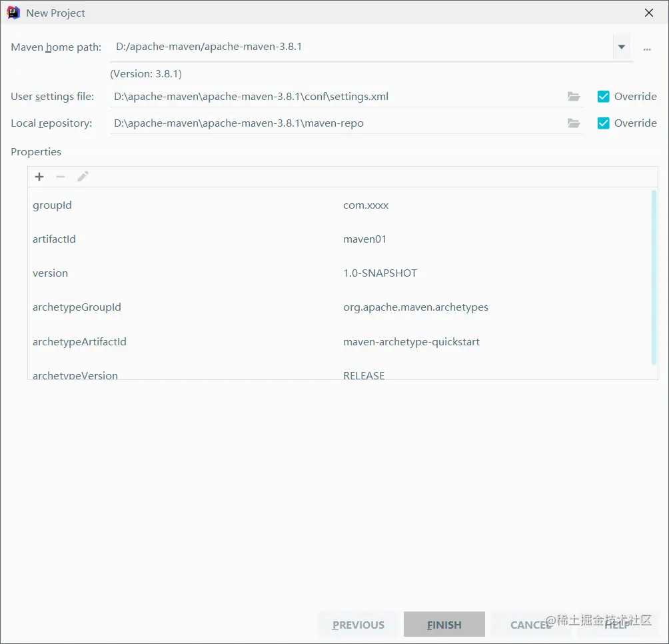Screen dimensions: 669x644
Task: Click the maven-archetype-quickstart value
Action: pyautogui.click(x=411, y=342)
